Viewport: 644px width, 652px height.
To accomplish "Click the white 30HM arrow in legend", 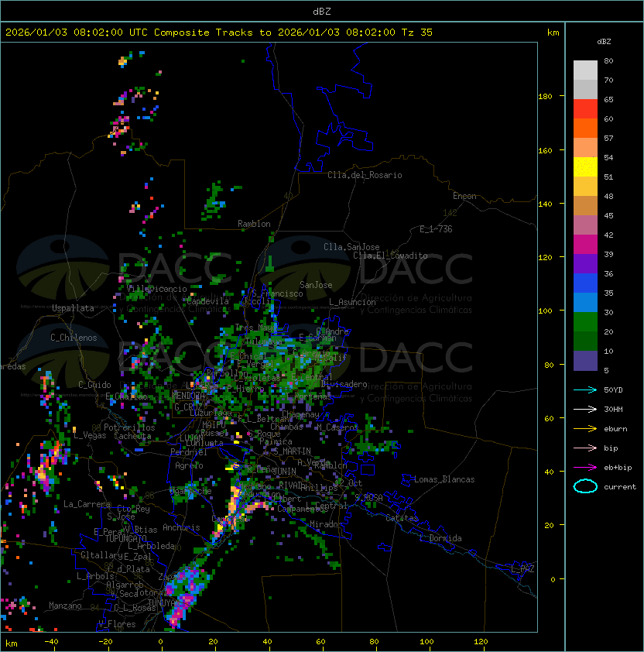I will pos(585,409).
